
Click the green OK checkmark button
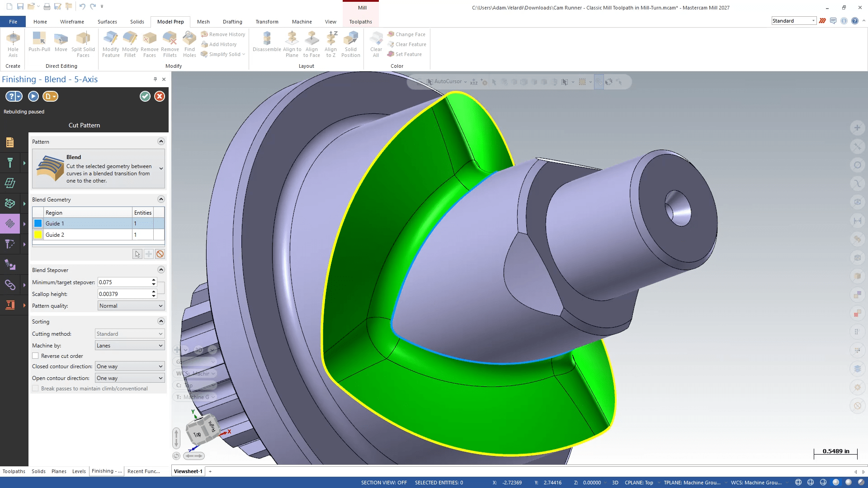[x=145, y=96]
